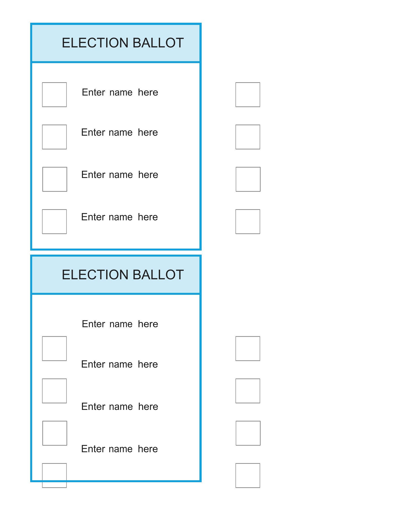Select third 'Enter name here' field in bottom ballot
411x532 pixels.
point(119,406)
